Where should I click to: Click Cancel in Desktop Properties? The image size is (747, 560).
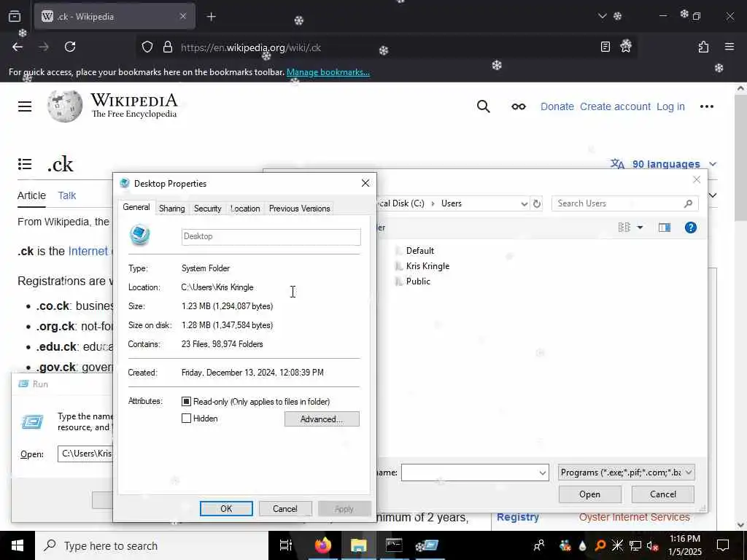(x=285, y=508)
